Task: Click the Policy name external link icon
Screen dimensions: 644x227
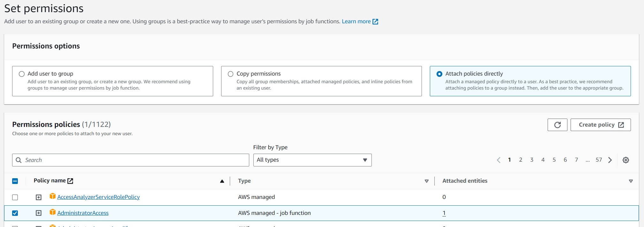Action: 70,181
